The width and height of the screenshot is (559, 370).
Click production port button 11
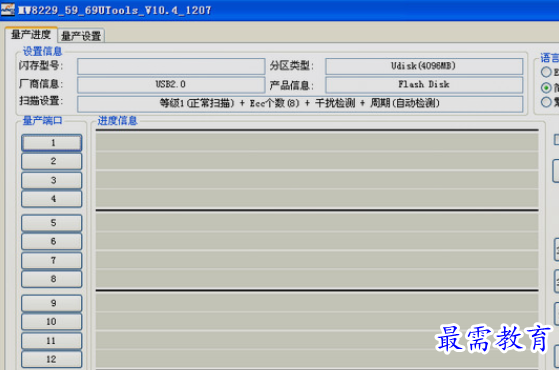point(52,341)
